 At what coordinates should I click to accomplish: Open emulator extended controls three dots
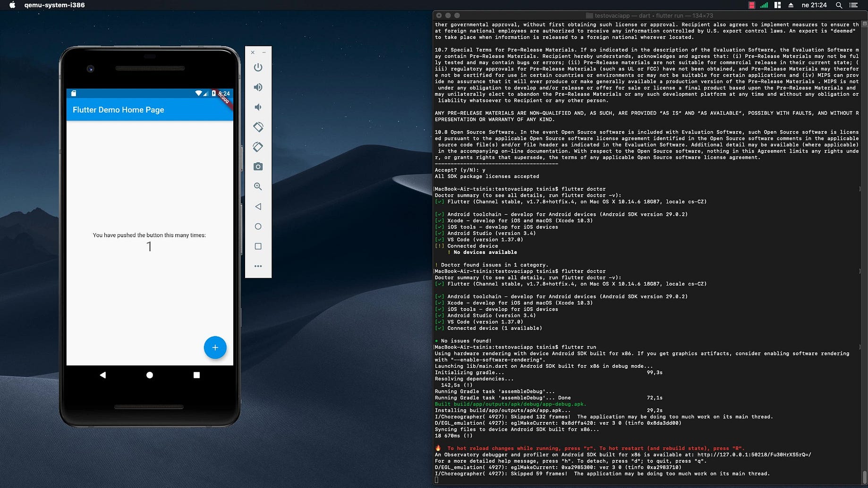pyautogui.click(x=258, y=266)
